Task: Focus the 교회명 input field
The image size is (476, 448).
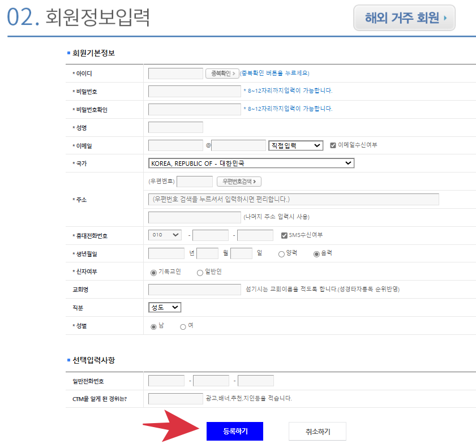Action: tap(194, 290)
